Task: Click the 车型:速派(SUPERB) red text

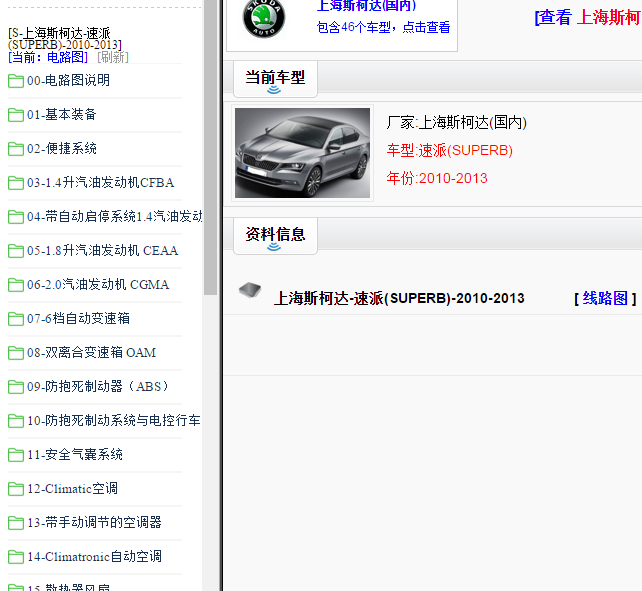Action: point(450,150)
